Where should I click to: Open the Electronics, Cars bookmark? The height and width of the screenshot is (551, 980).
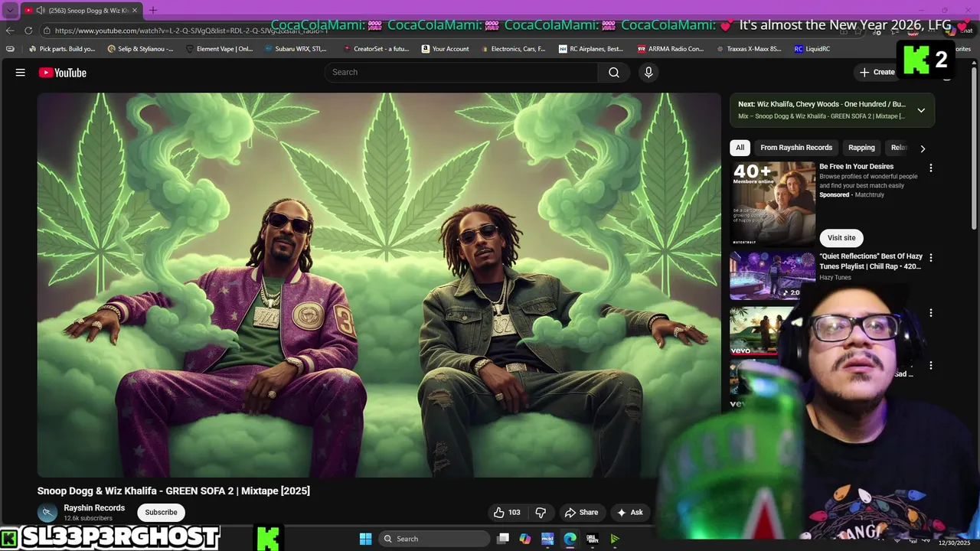point(514,49)
